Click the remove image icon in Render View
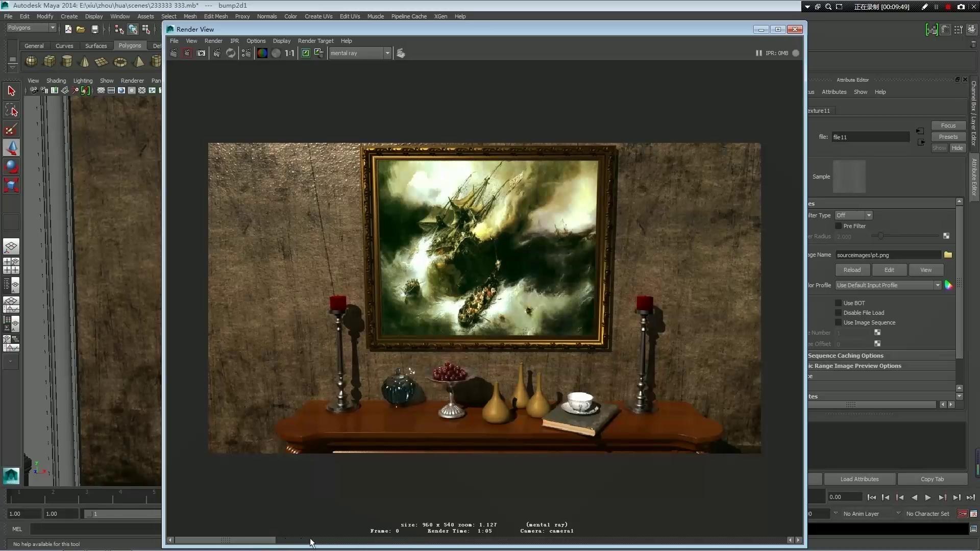The width and height of the screenshot is (980, 551). point(319,53)
